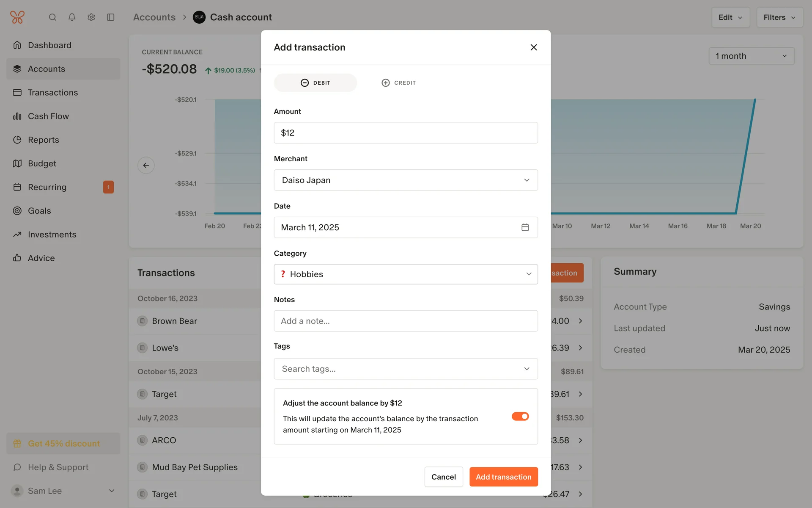Click the app logo icon
812x508 pixels.
[17, 17]
